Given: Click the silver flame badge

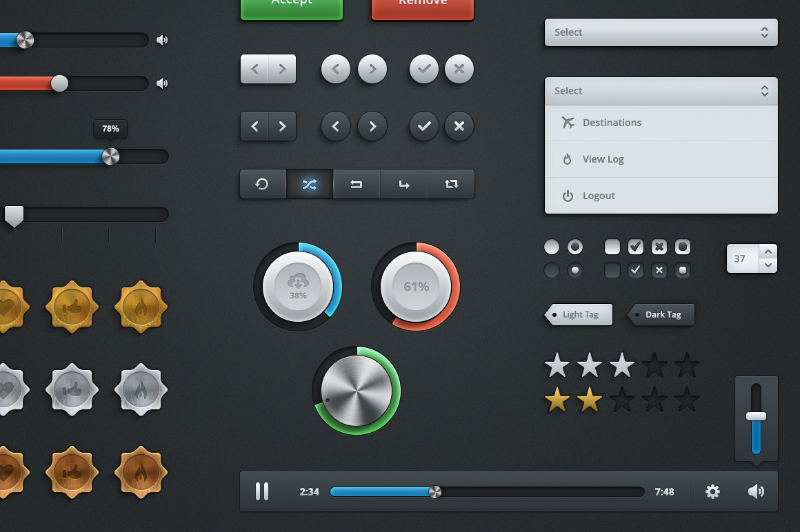Looking at the screenshot, I should coord(141,390).
